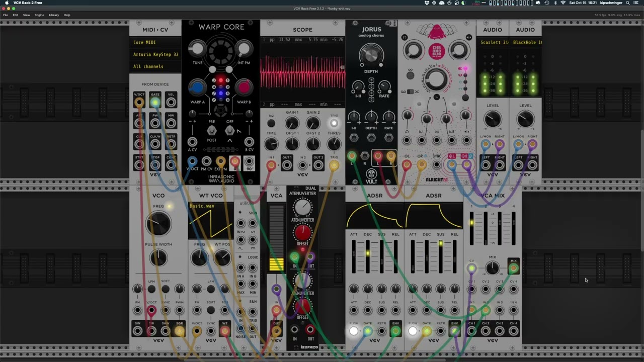Click channel 1 fader on VCA MIX

(x=471, y=228)
